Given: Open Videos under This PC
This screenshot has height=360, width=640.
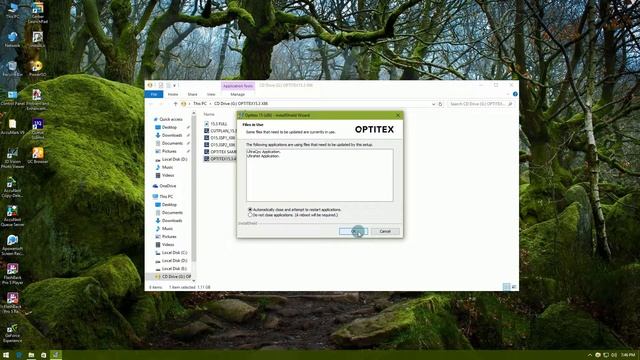Looking at the screenshot, I should pyautogui.click(x=168, y=244).
